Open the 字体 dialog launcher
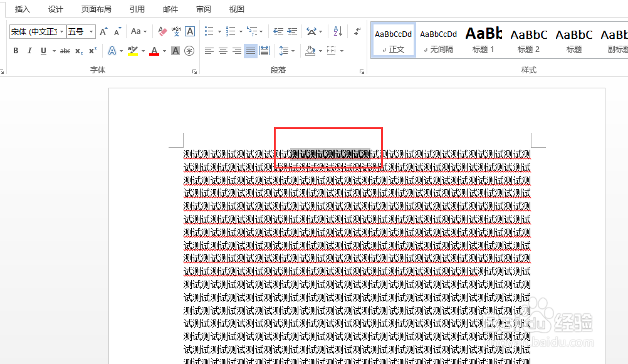628x364 pixels. point(195,71)
